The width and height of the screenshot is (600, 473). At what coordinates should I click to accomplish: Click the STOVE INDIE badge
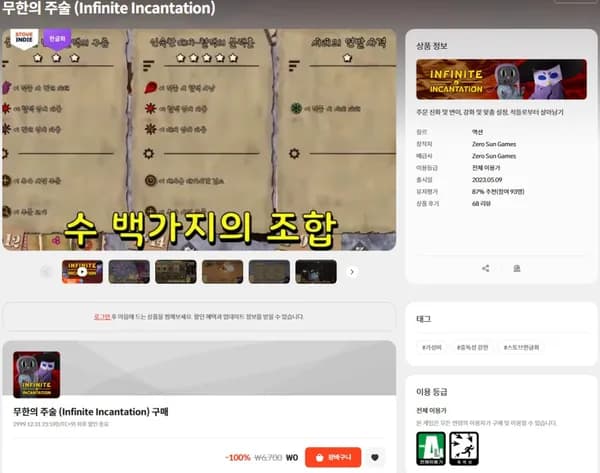pos(24,39)
